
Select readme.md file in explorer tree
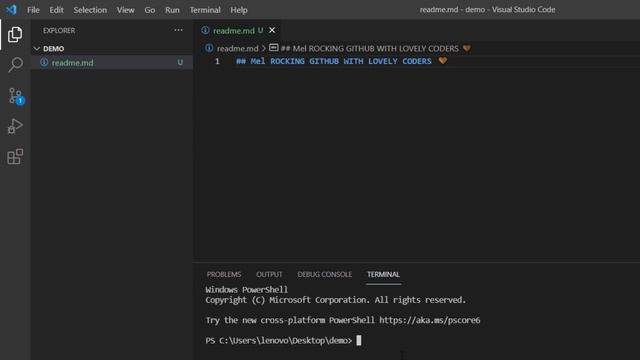[111, 62]
